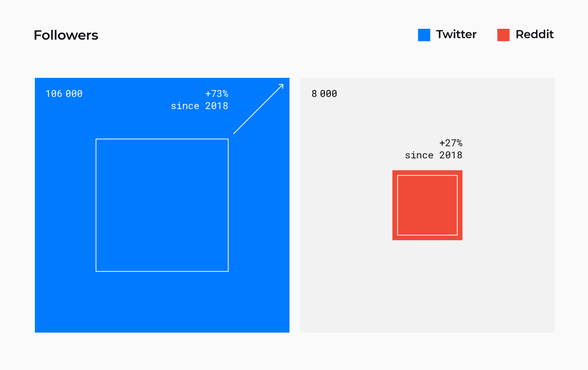
Task: Click the large blue Twitter panel background
Action: tap(162, 300)
